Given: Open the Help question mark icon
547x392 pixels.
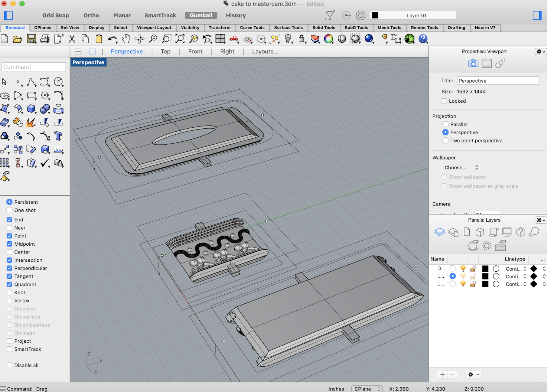Looking at the screenshot, I should tap(423, 39).
